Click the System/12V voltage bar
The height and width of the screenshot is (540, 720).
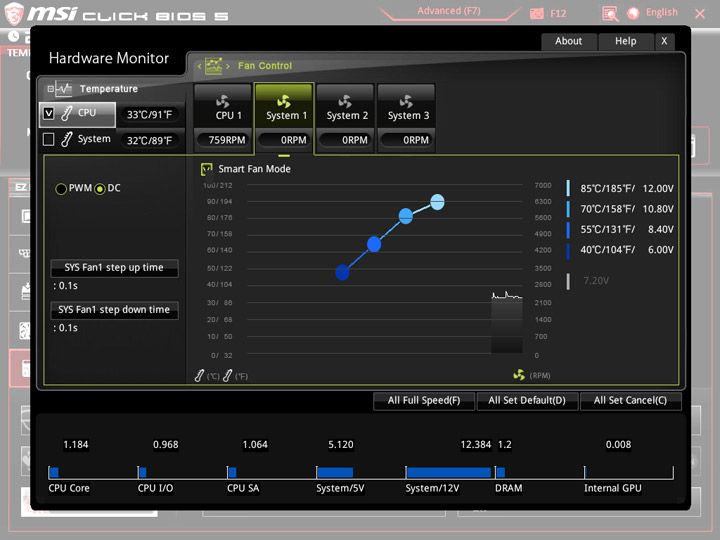click(449, 472)
